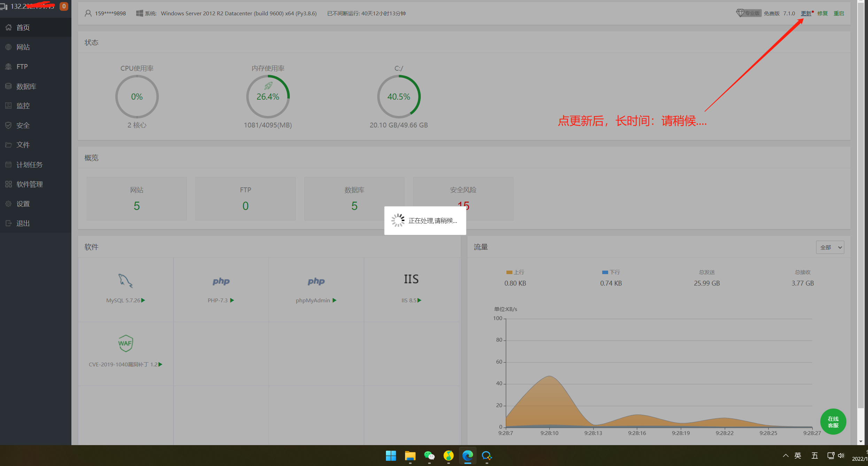The height and width of the screenshot is (466, 868).
Task: Open the 数据库 overview card
Action: pyautogui.click(x=354, y=199)
